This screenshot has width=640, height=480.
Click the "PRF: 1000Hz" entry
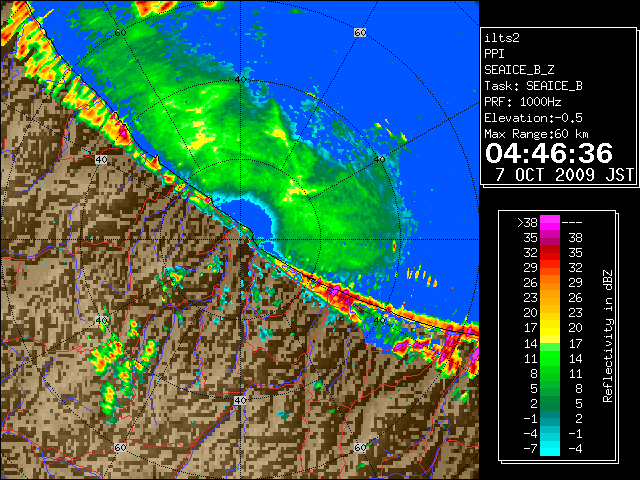tap(523, 102)
